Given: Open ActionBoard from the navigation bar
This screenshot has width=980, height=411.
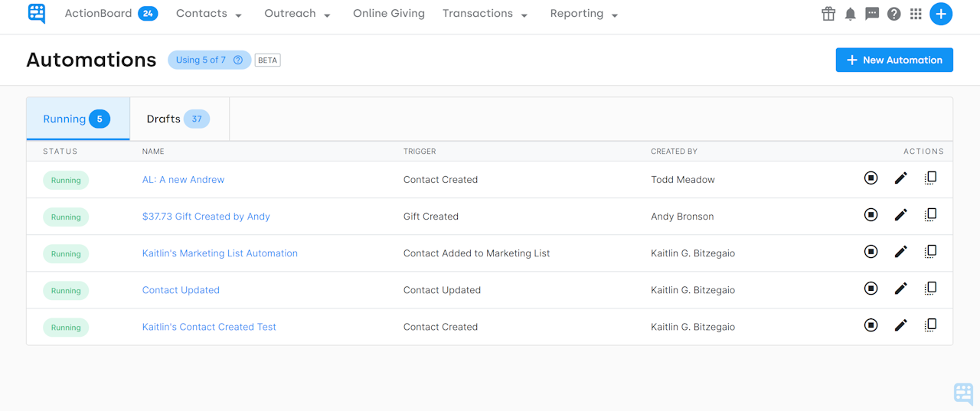Looking at the screenshot, I should [98, 14].
